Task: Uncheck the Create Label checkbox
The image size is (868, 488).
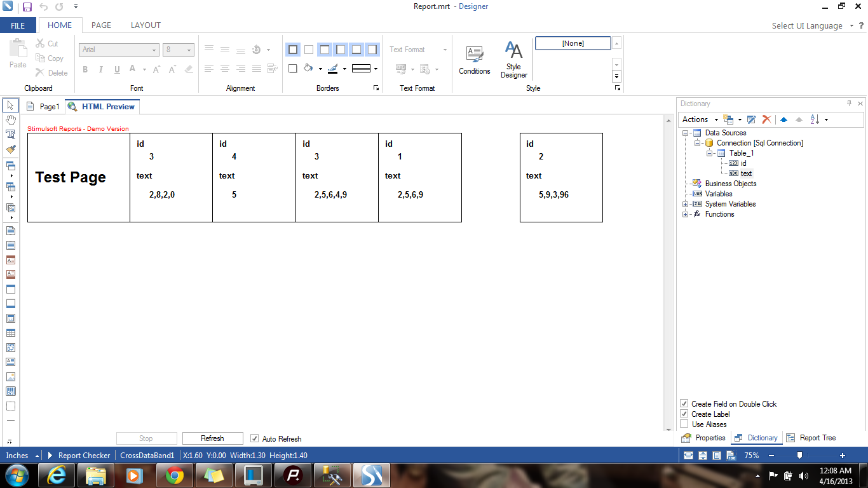Action: pos(684,414)
